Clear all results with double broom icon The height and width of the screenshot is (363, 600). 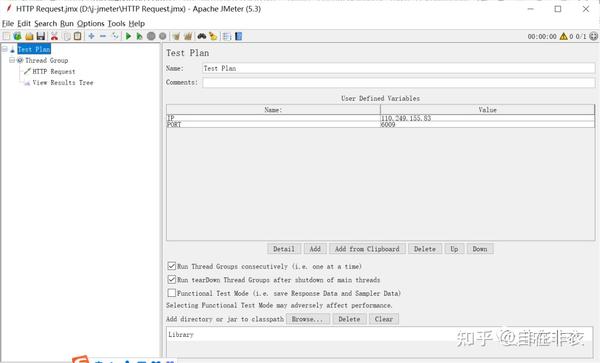pyautogui.click(x=188, y=36)
